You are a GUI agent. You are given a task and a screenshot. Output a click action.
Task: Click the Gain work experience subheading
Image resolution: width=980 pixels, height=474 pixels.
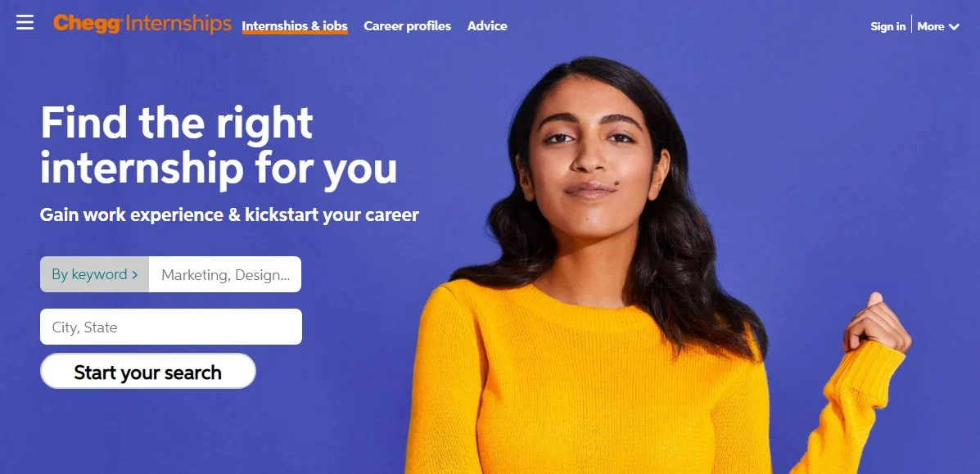tap(229, 215)
